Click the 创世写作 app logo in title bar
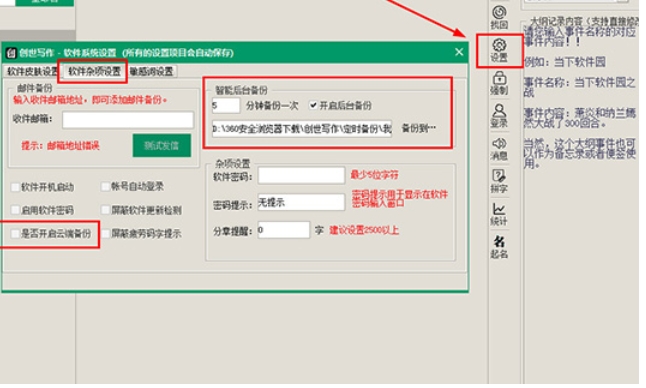The image size is (646, 388). tap(11, 53)
